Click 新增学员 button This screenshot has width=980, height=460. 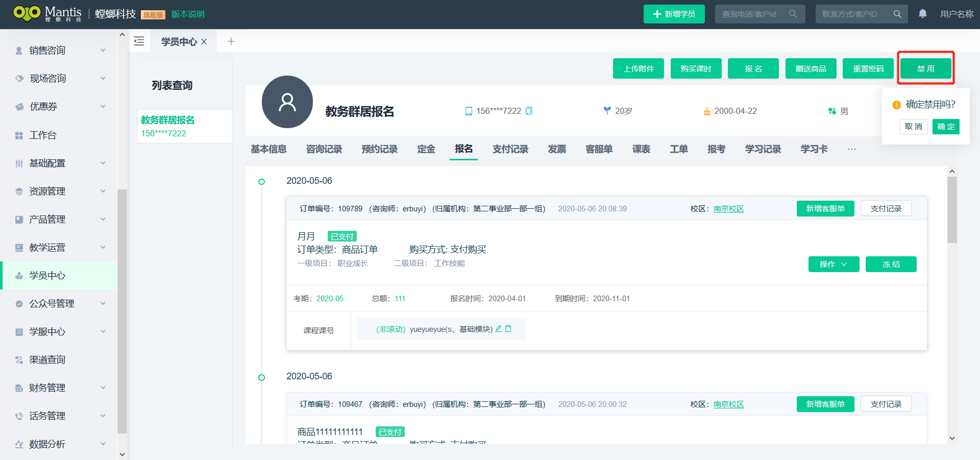click(674, 14)
